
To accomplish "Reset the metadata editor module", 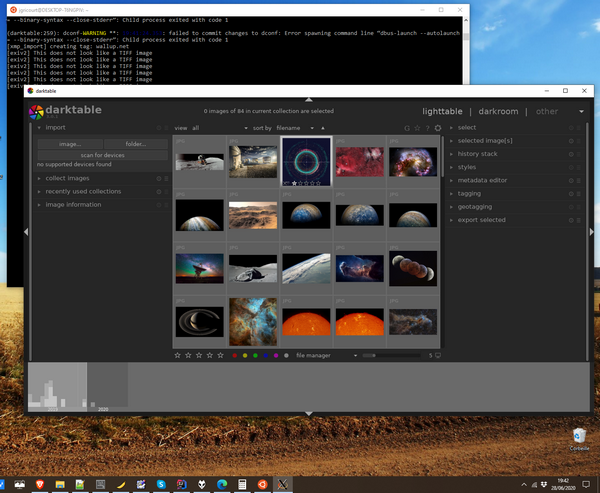I will (571, 180).
